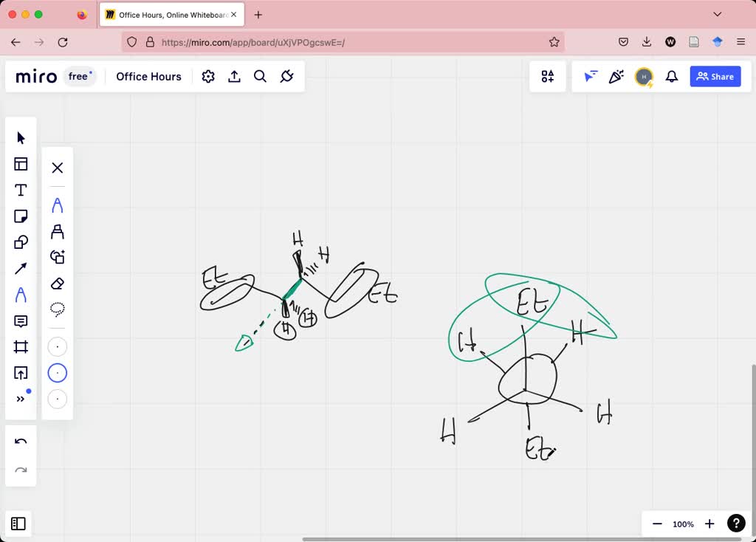Screen dimensions: 756x542
Task: Open the Comment tool
Action: (21, 320)
